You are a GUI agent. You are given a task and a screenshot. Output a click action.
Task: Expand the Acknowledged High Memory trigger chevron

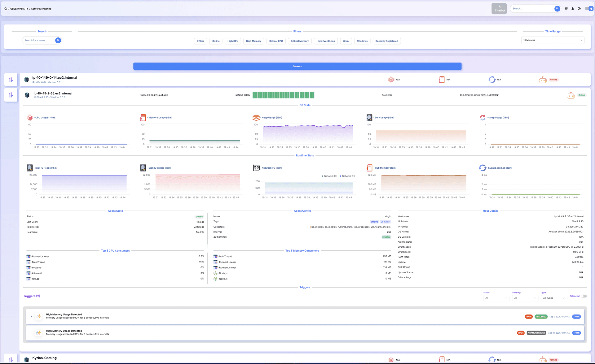click(x=31, y=333)
